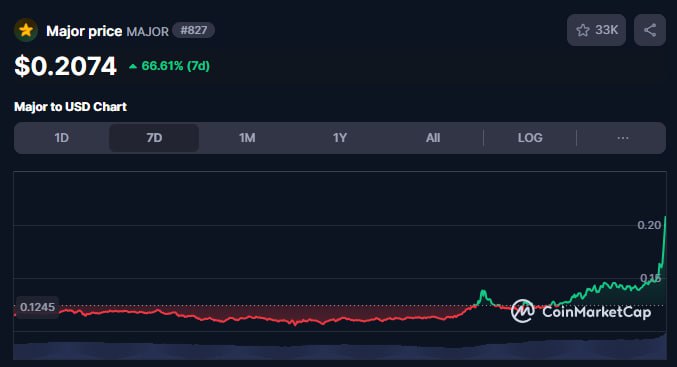
Task: Click the $0.2074 price value
Action: 65,66
